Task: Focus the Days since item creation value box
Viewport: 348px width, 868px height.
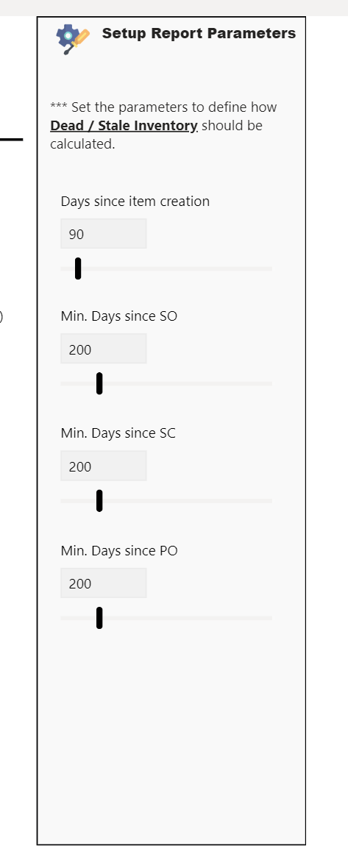Action: (x=104, y=234)
